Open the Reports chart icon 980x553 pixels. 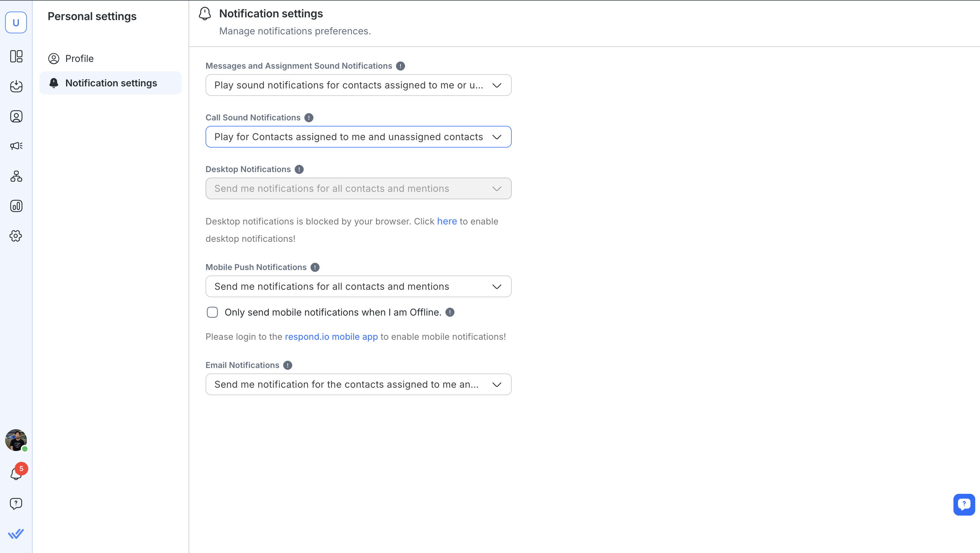[16, 206]
